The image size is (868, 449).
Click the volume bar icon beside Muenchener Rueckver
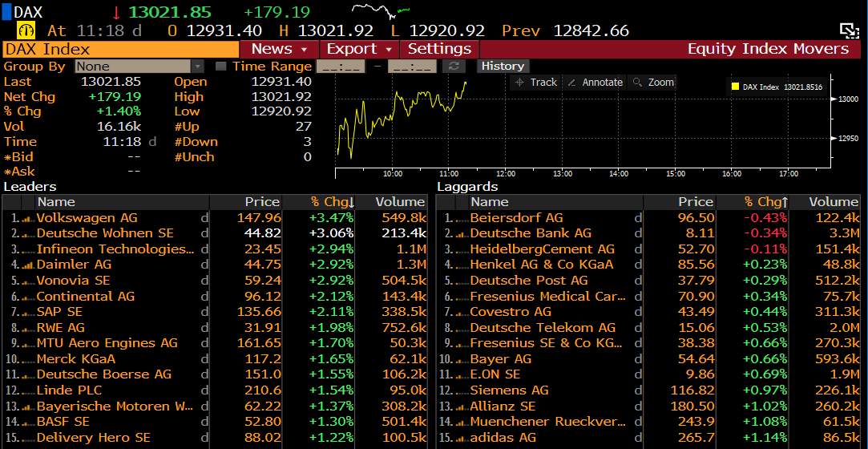[462, 423]
